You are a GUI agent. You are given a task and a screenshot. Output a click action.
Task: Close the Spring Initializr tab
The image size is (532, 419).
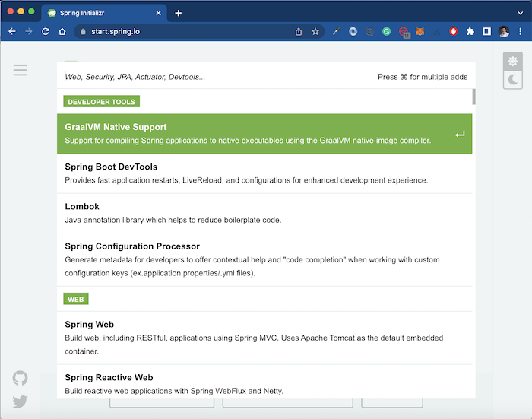pyautogui.click(x=158, y=13)
